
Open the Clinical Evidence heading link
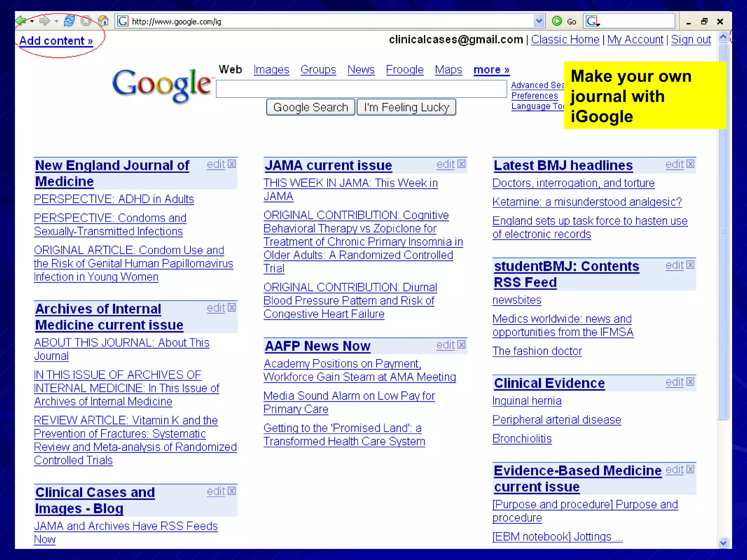549,383
